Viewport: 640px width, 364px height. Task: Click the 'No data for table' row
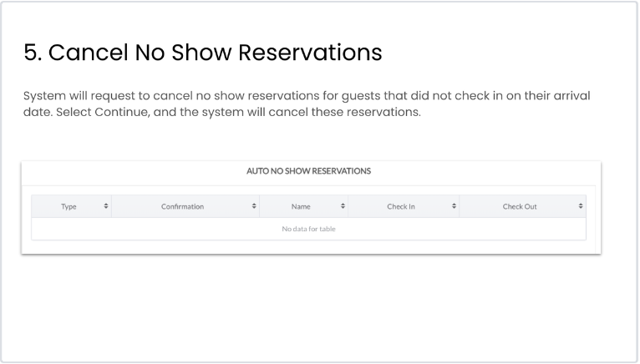[x=308, y=229]
